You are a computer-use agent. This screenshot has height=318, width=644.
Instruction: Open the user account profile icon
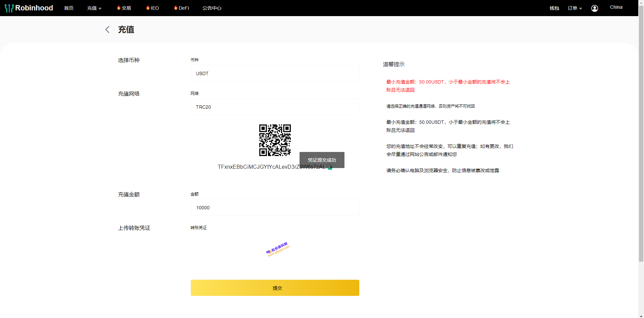click(594, 8)
